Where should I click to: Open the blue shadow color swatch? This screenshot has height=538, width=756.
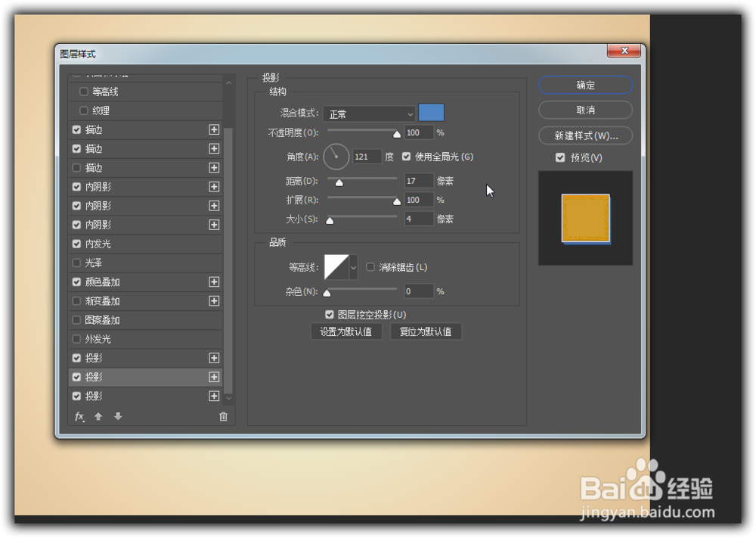click(431, 113)
